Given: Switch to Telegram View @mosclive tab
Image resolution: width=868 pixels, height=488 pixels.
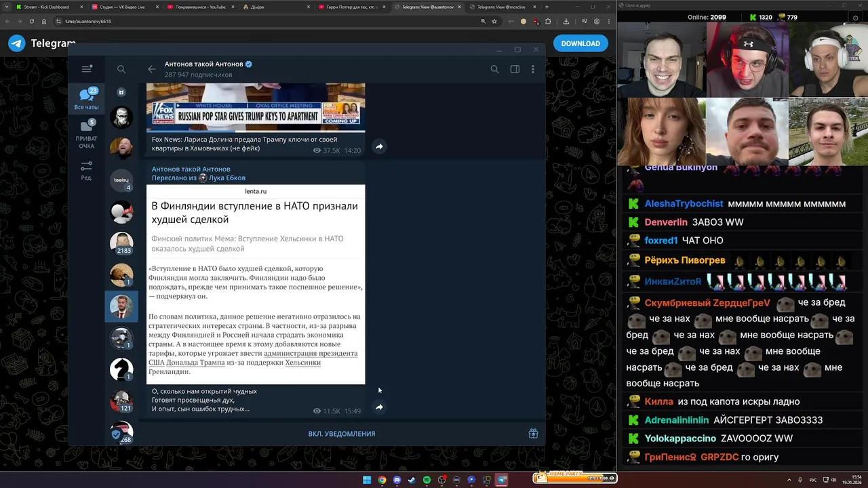Looking at the screenshot, I should click(x=502, y=7).
